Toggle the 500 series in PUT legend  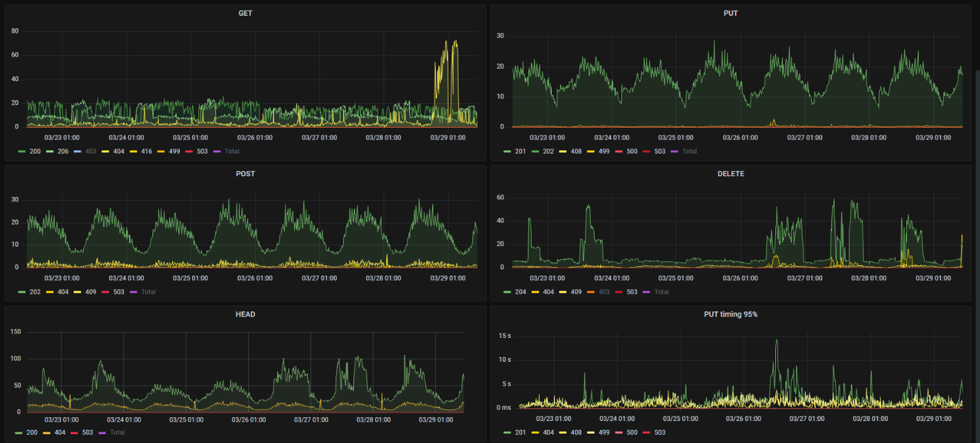pyautogui.click(x=632, y=151)
